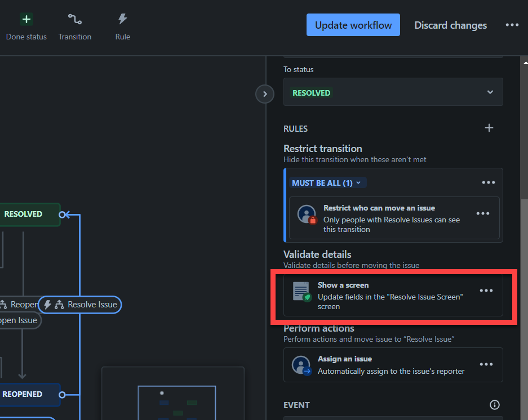Open options for the Show a screen rule
The image size is (528, 420).
pyautogui.click(x=486, y=291)
